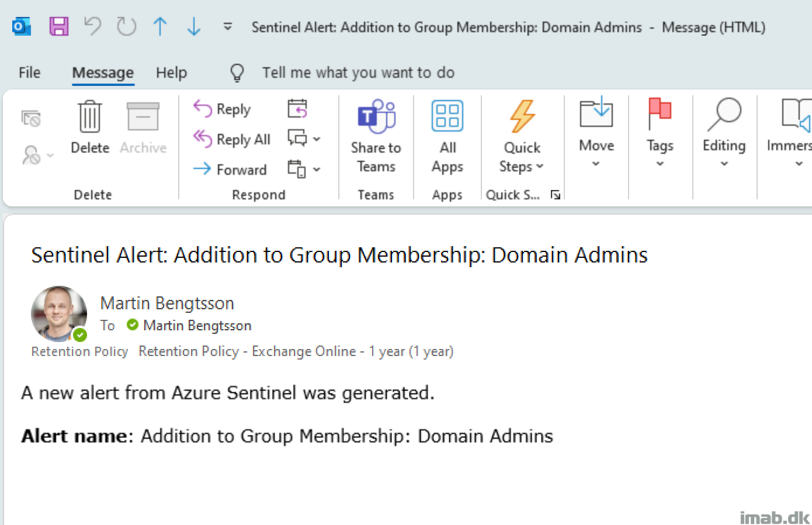This screenshot has height=525, width=812.
Task: Open Customize Quick Access Toolbar dropdown
Action: (228, 26)
